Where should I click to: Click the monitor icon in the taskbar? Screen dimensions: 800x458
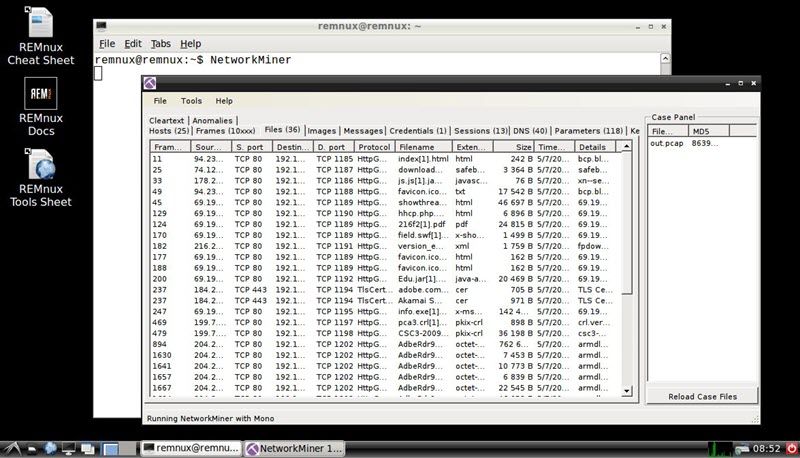tap(68, 449)
